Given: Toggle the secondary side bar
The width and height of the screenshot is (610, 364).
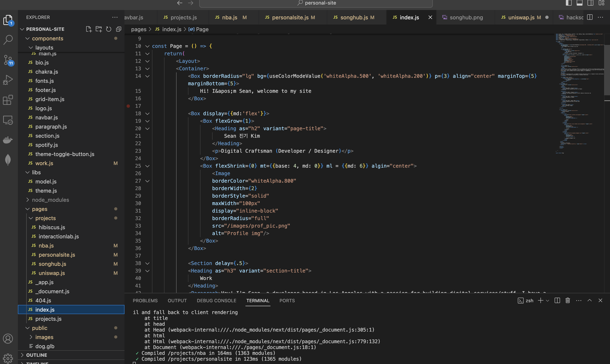Looking at the screenshot, I should click(590, 3).
